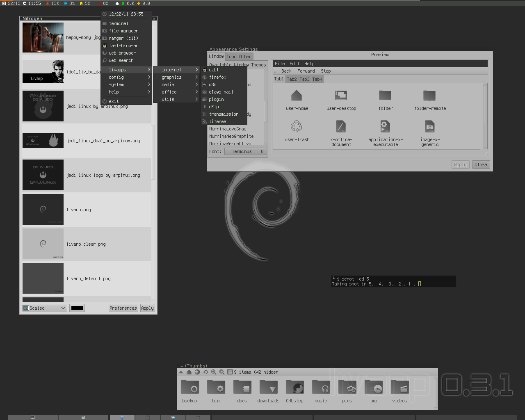Screen dimensions: 525x420
Task: Click the terminal icon in bottom taskbar
Action: 33,418
